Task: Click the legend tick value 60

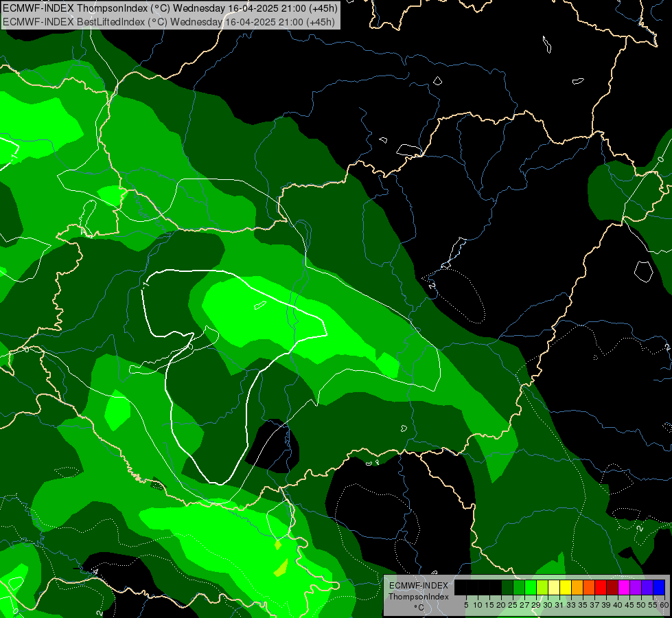Action: pos(664,605)
